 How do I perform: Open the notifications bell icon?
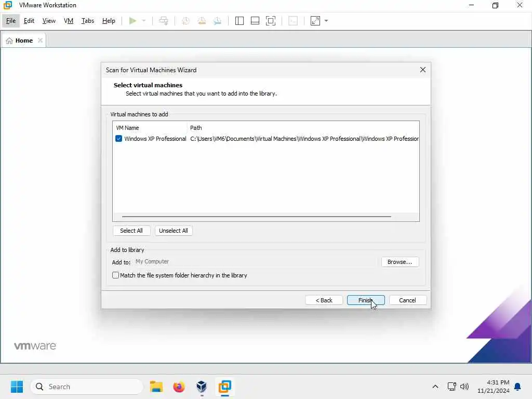pos(517,387)
